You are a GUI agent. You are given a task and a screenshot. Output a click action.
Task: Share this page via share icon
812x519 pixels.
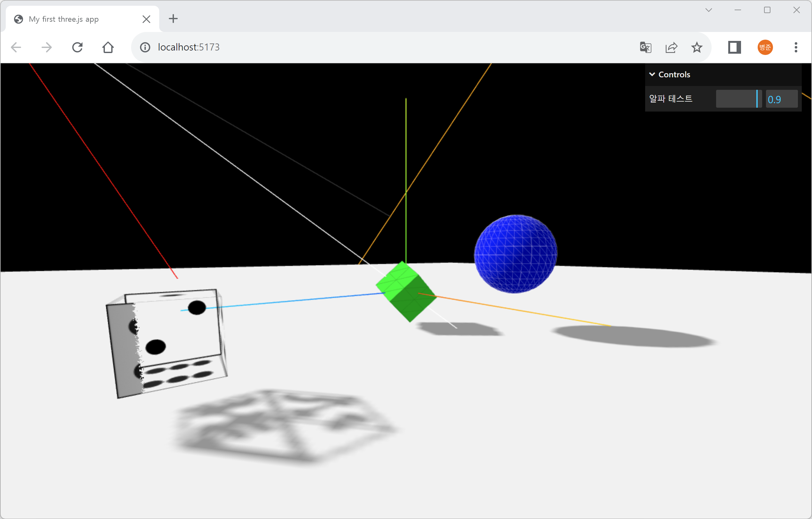pyautogui.click(x=671, y=47)
